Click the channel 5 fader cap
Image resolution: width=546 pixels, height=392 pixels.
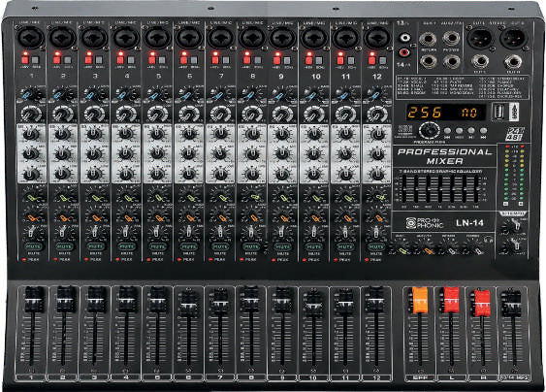point(157,299)
